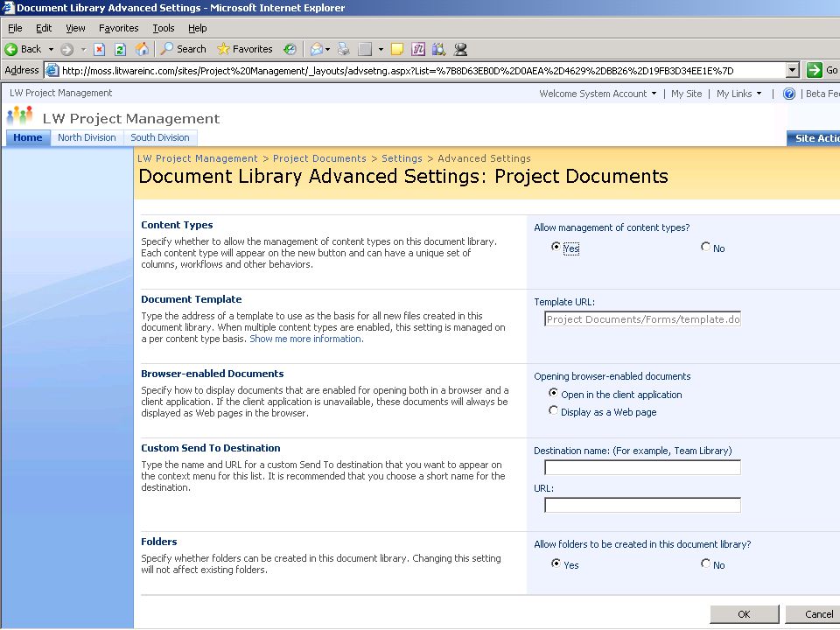840x630 pixels.
Task: Click the gray Edit toolbar icon
Action: point(365,49)
